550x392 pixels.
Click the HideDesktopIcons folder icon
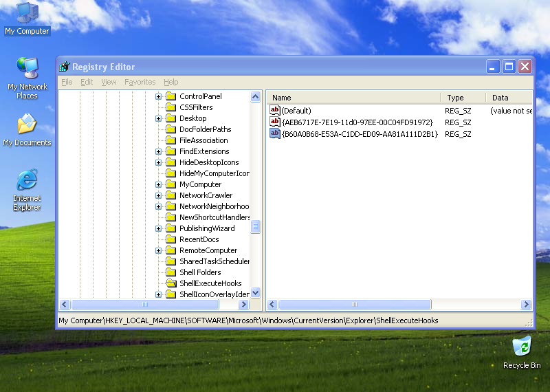[170, 162]
